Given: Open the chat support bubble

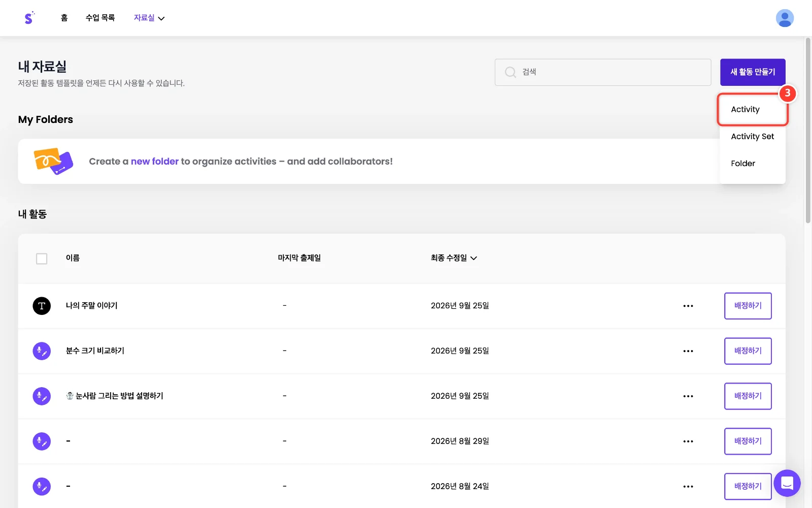Looking at the screenshot, I should click(787, 483).
